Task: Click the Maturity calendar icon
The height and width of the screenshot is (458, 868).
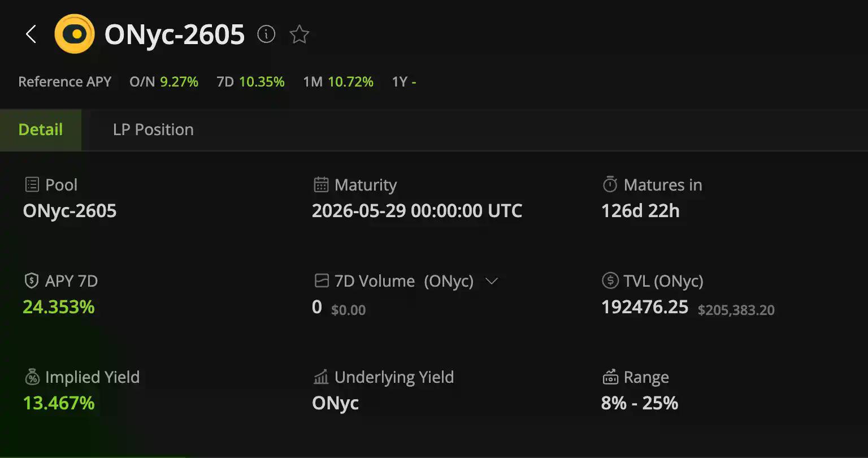Action: point(321,185)
